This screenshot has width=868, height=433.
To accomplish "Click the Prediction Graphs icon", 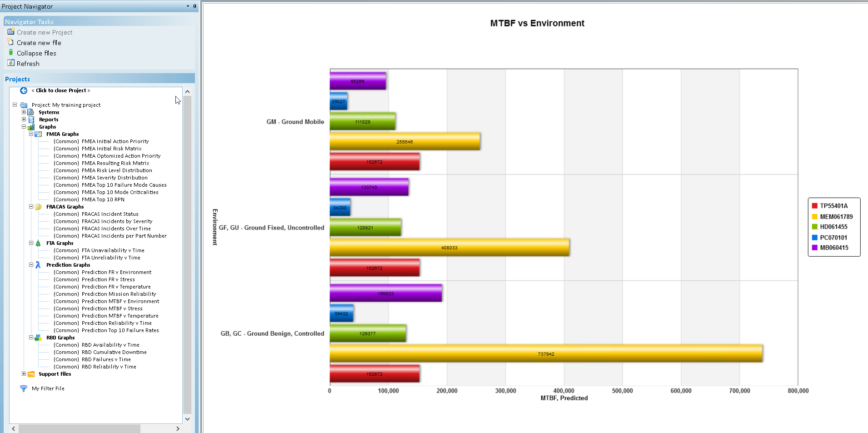I will pos(38,265).
